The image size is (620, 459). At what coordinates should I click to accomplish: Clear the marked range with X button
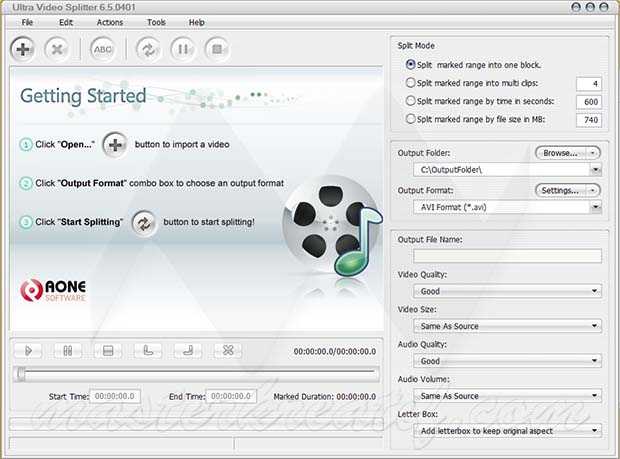(x=228, y=351)
